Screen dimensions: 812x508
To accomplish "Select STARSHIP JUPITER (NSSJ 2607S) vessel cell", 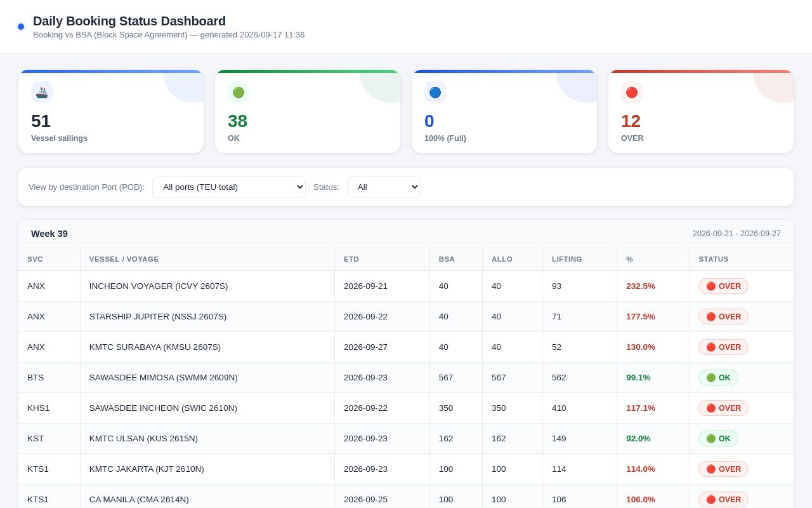I will coord(207,317).
